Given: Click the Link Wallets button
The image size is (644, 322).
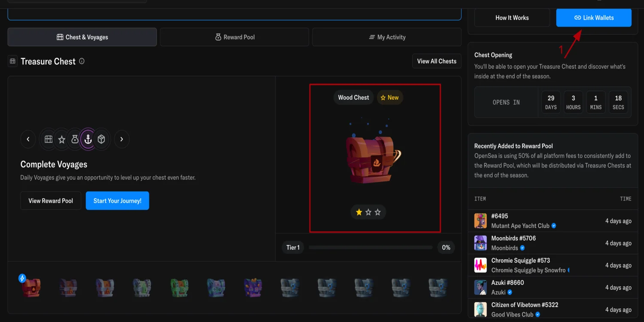Looking at the screenshot, I should pos(594,18).
